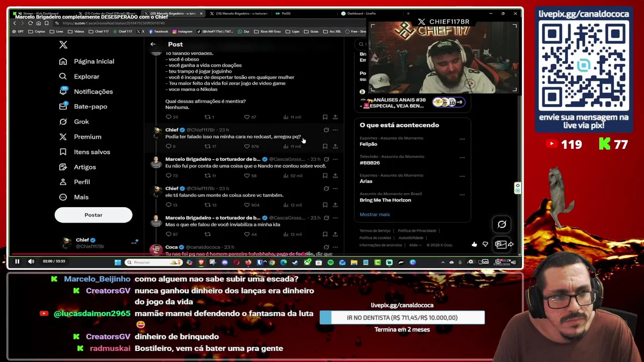Open Bate-papo in the X sidebar

click(83, 107)
